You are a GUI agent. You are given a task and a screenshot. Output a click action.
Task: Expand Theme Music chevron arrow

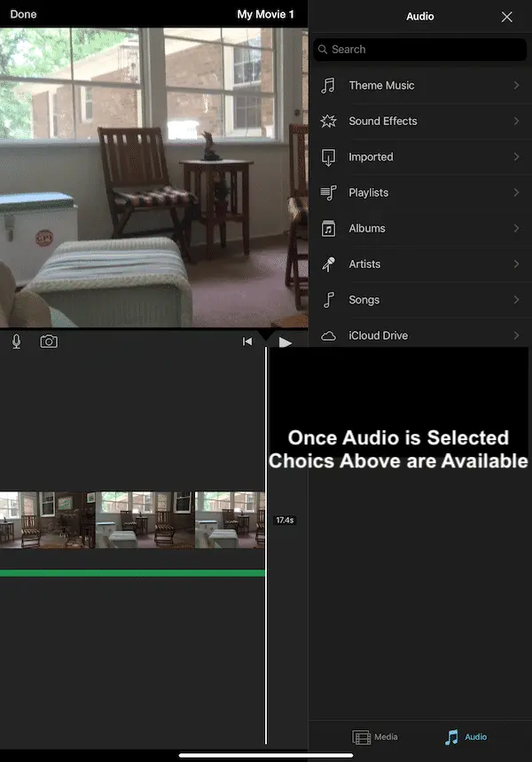click(x=516, y=85)
